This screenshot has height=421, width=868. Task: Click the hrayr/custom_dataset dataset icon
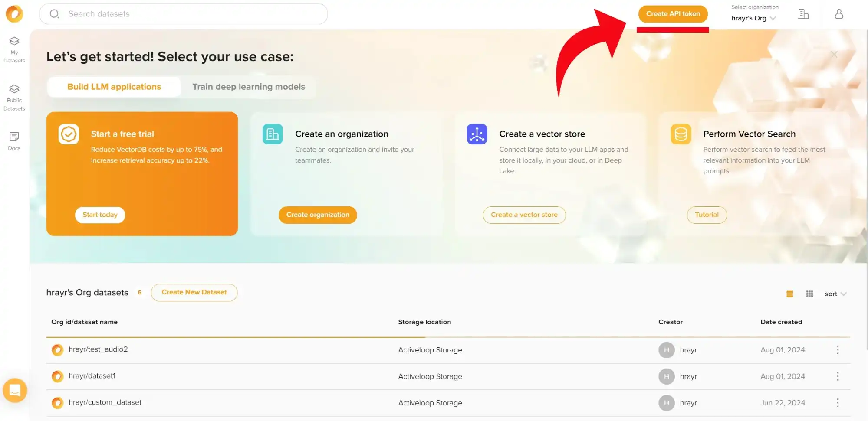pos(57,403)
